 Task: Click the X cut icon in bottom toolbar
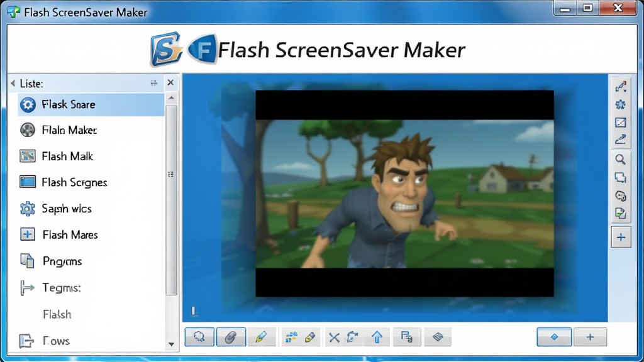335,337
